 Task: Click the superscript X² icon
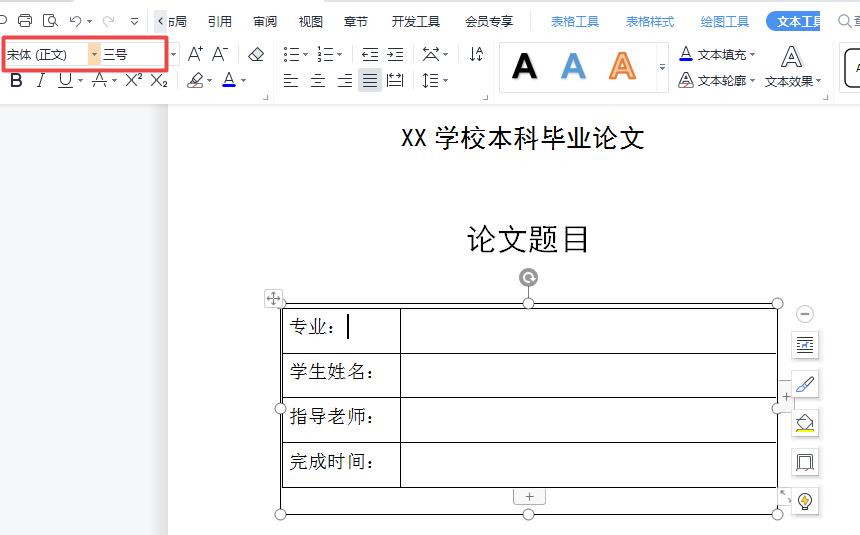pos(133,81)
